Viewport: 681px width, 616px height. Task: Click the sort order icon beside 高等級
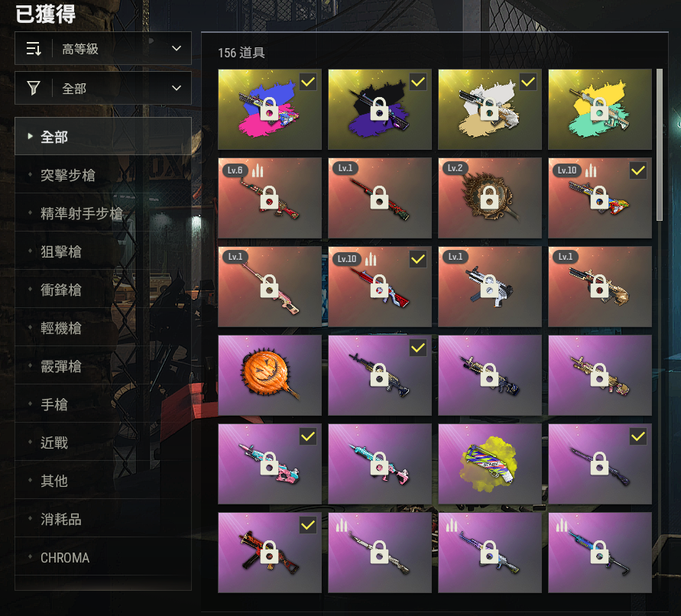(34, 49)
